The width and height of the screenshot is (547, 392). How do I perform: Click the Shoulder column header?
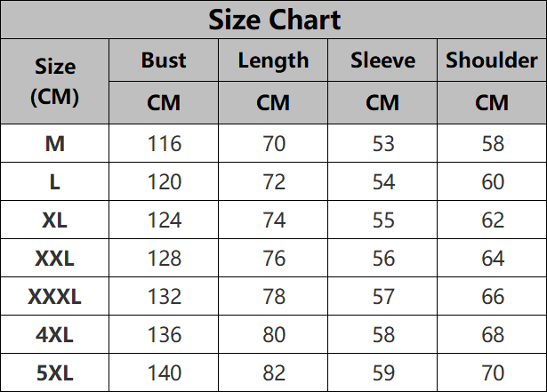492,60
